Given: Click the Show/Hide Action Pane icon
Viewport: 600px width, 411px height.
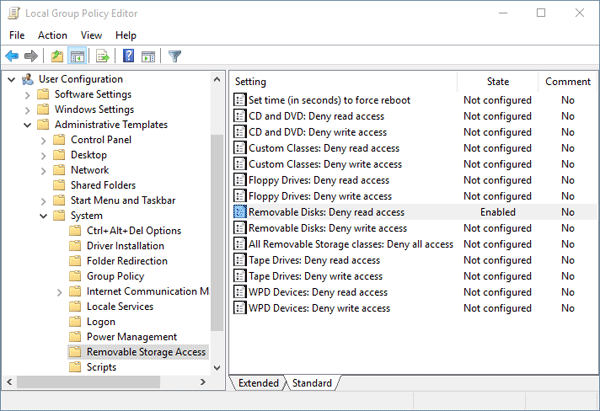Looking at the screenshot, I should click(x=148, y=56).
